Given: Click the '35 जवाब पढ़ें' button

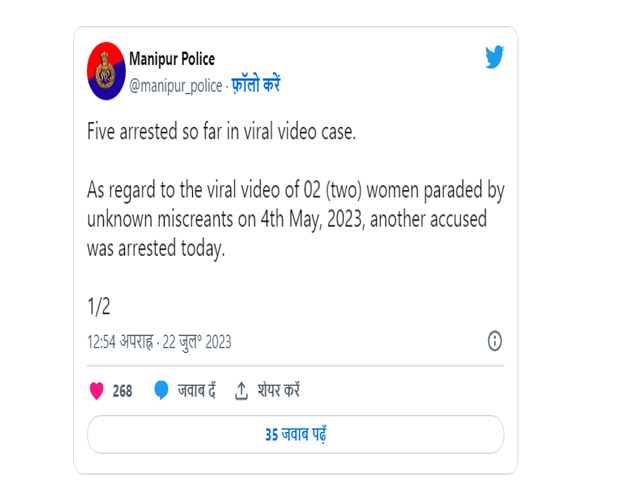Looking at the screenshot, I should 296,434.
